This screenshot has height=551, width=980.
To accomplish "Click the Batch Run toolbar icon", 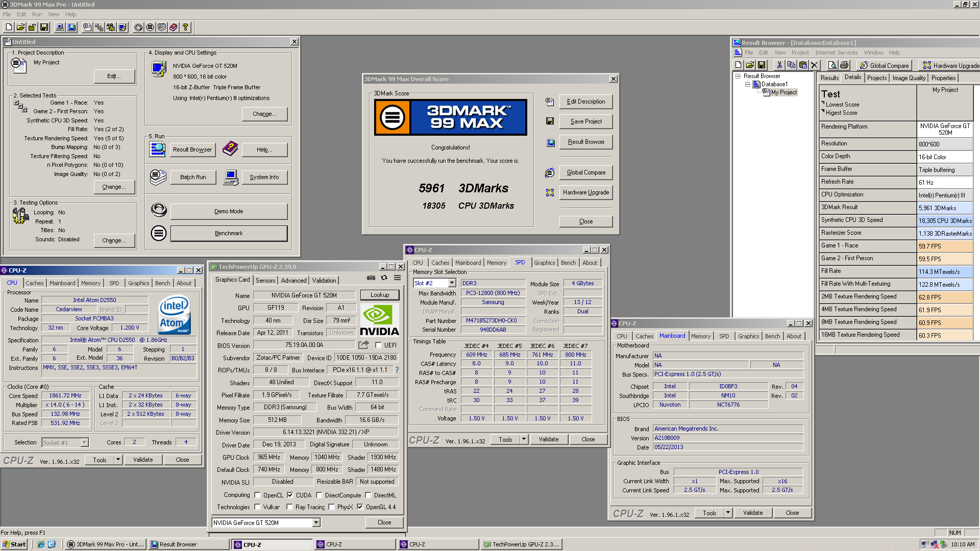I will (162, 28).
